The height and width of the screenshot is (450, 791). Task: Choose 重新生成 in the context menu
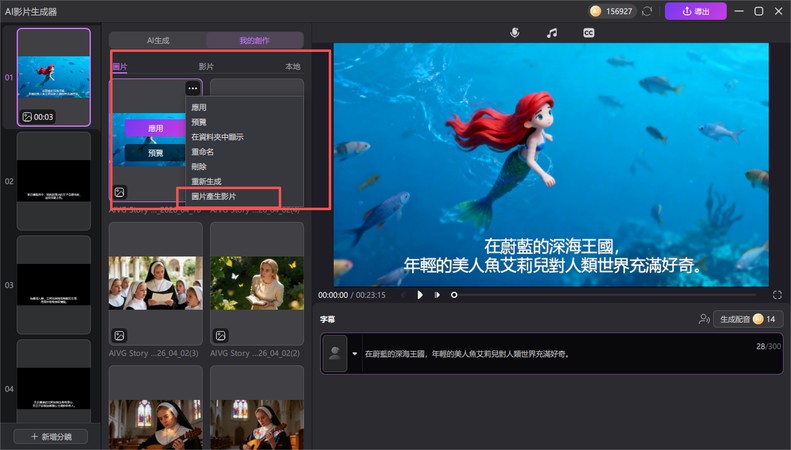(206, 181)
